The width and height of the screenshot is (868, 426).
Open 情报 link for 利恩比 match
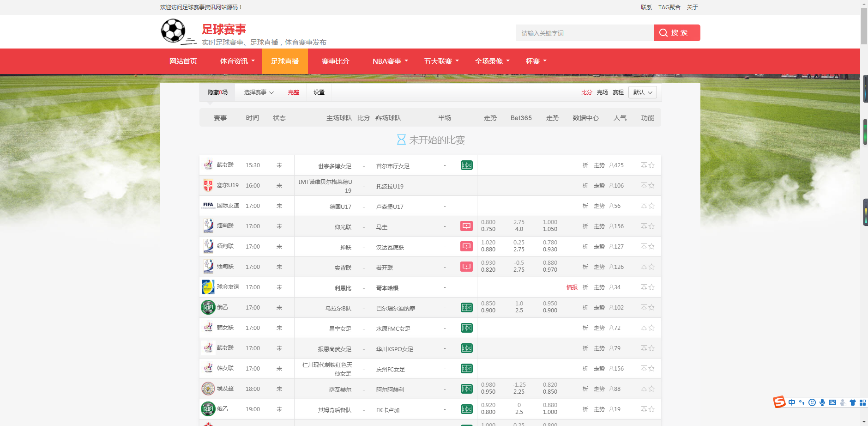click(x=572, y=287)
